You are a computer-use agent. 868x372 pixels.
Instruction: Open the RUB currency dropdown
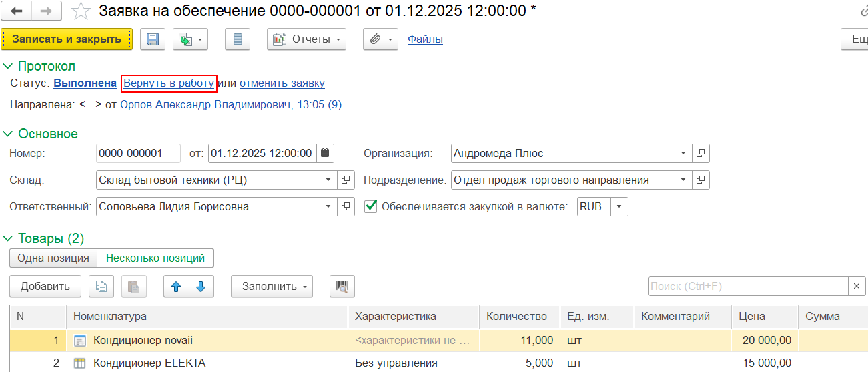(x=619, y=206)
